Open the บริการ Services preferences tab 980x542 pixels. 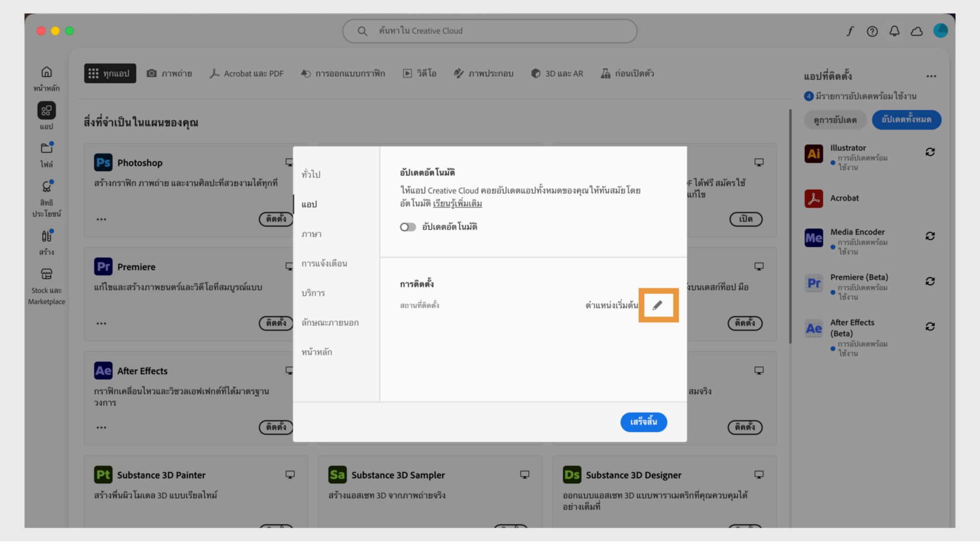click(x=313, y=293)
